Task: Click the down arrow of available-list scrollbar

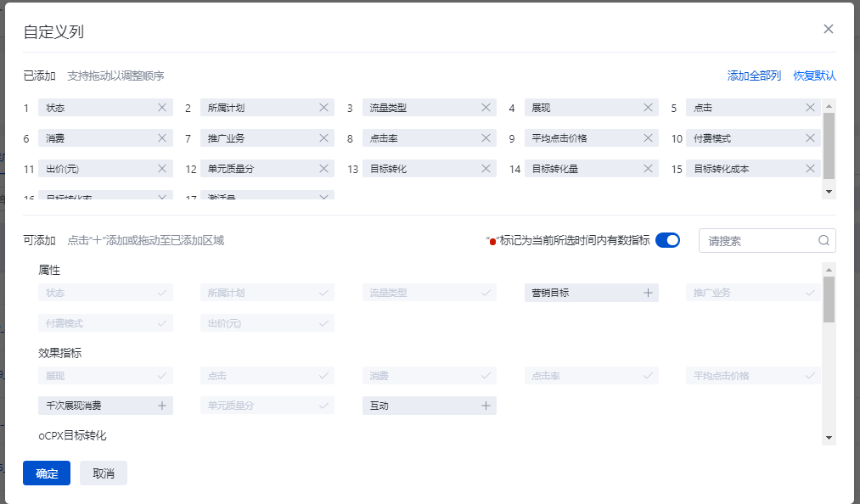Action: click(829, 438)
